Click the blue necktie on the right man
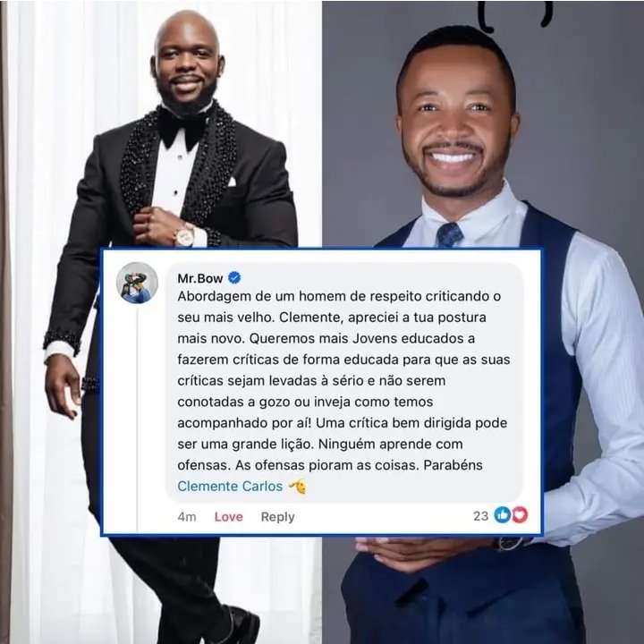The width and height of the screenshot is (644, 644). [449, 235]
